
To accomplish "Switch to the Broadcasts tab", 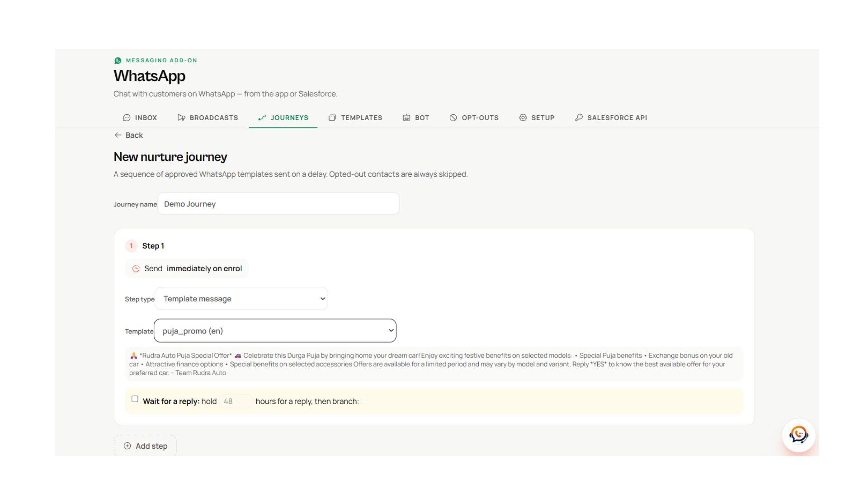I will 208,117.
